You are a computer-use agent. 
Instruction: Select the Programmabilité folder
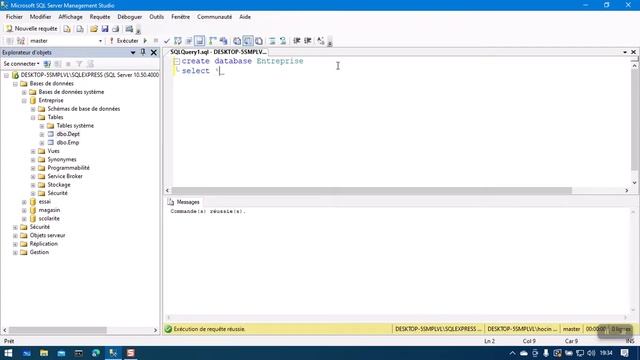[x=69, y=168]
